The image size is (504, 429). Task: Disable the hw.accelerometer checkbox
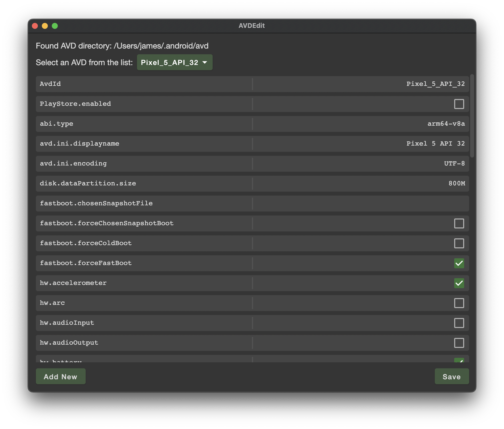point(459,283)
